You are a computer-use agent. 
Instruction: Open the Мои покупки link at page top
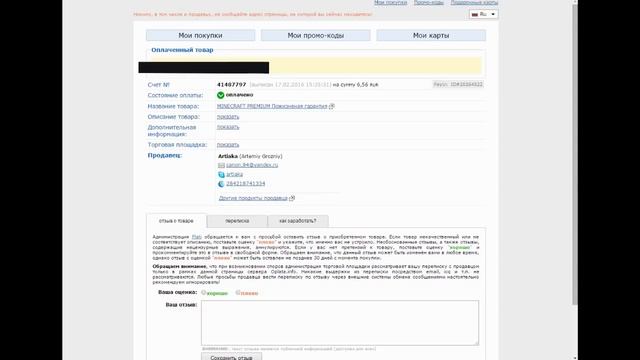tap(391, 3)
